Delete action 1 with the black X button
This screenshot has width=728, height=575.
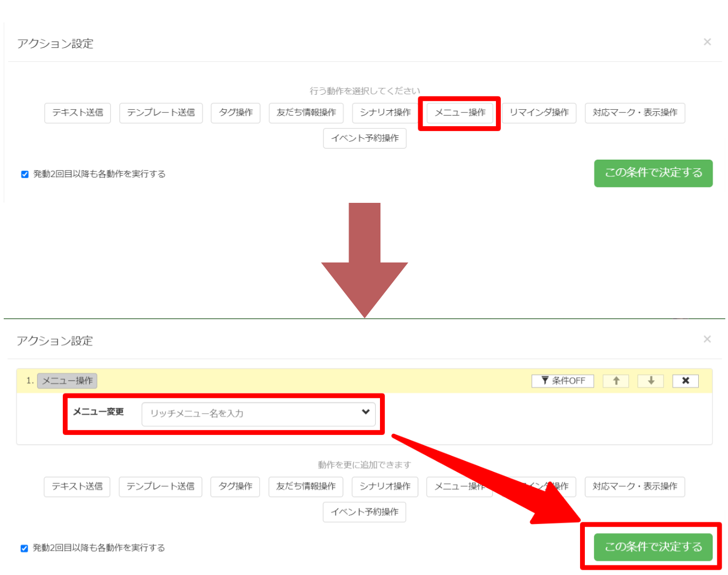685,381
